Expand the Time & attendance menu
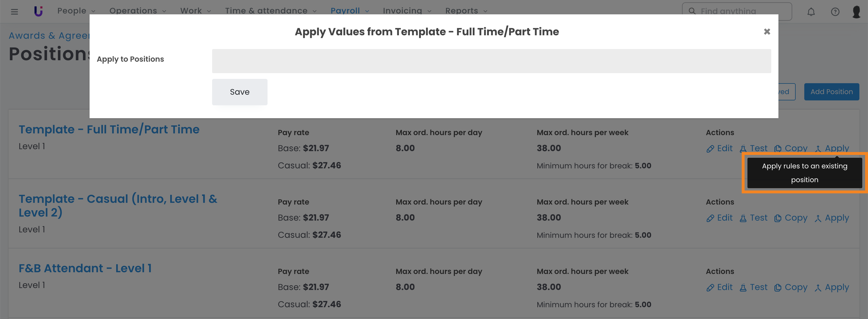Image resolution: width=868 pixels, height=319 pixels. (x=271, y=11)
